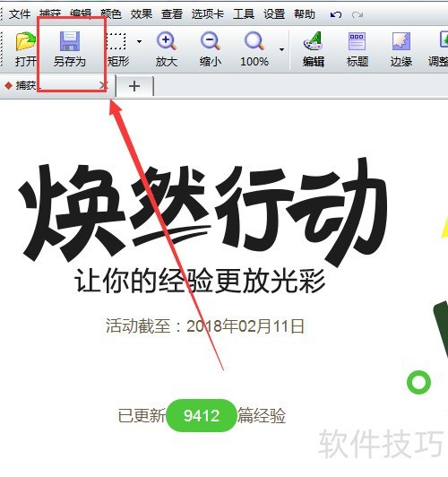Click the redo arrow icon
The height and width of the screenshot is (477, 448).
[358, 14]
